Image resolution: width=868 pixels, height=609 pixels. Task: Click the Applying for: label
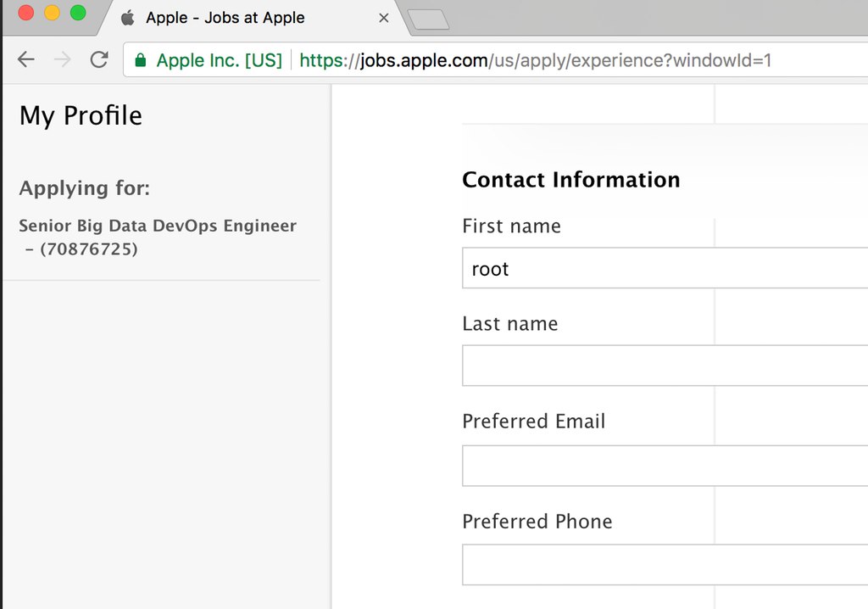(x=85, y=189)
